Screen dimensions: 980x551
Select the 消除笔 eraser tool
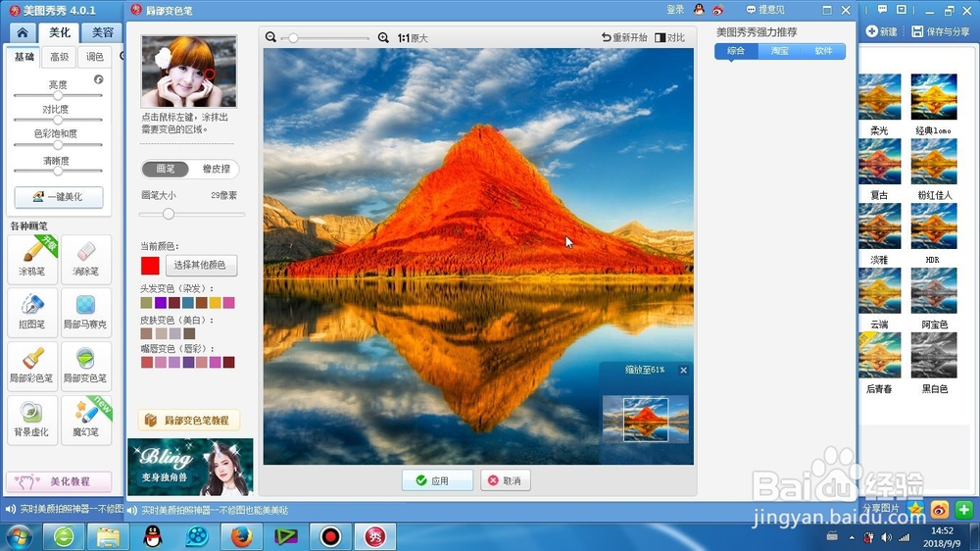click(85, 258)
